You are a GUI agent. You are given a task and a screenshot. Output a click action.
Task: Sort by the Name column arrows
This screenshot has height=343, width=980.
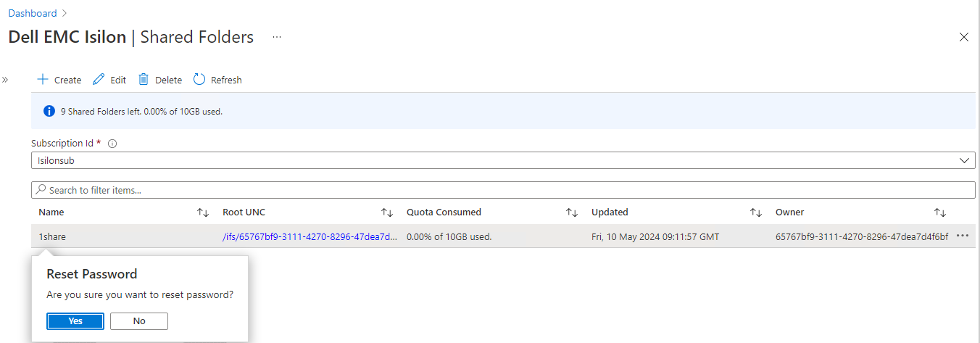203,212
